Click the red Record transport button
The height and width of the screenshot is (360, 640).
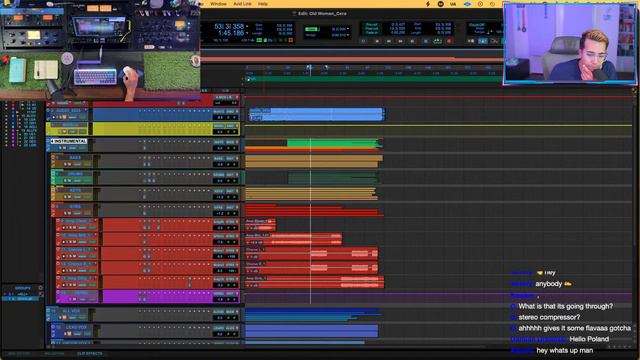click(x=449, y=41)
